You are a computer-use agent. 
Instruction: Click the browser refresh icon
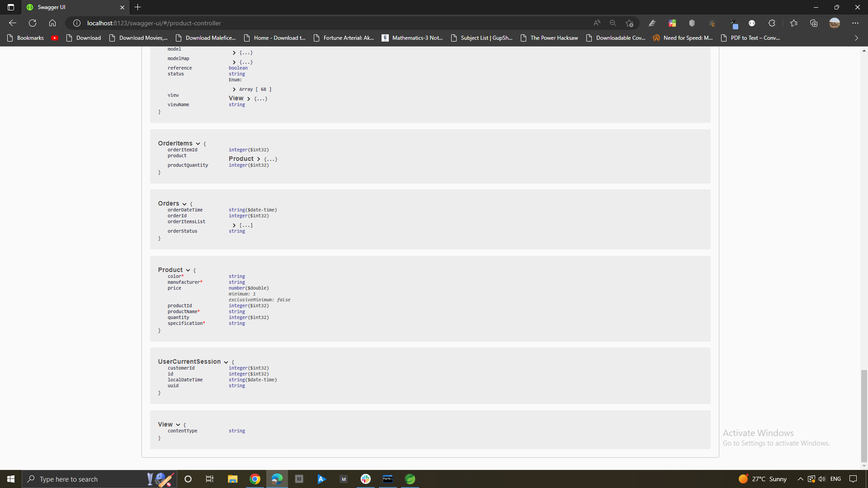33,23
